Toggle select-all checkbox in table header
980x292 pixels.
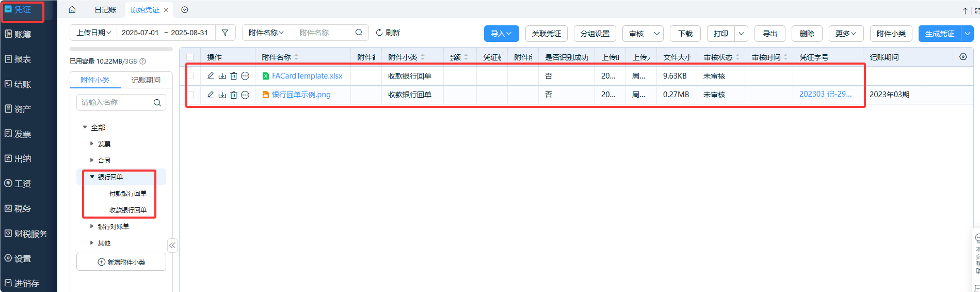[190, 57]
